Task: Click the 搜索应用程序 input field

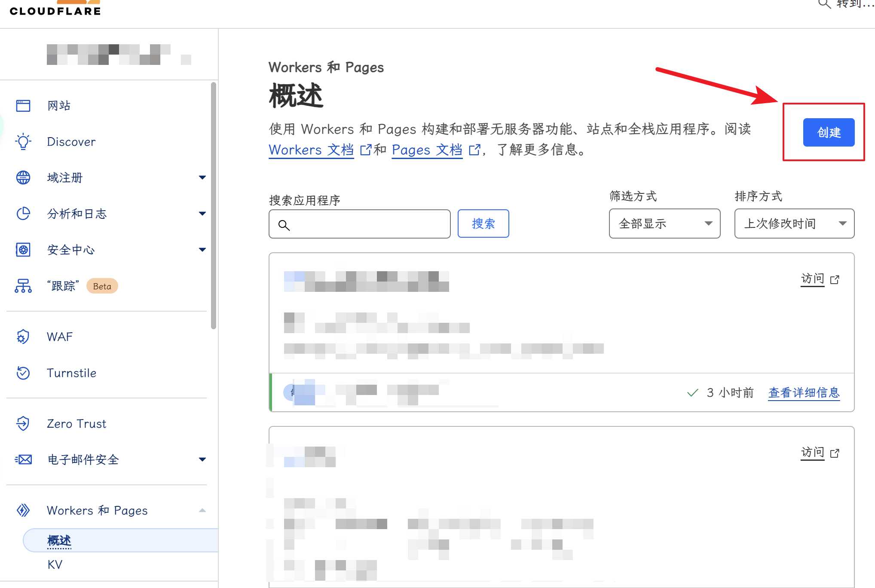Action: click(360, 224)
